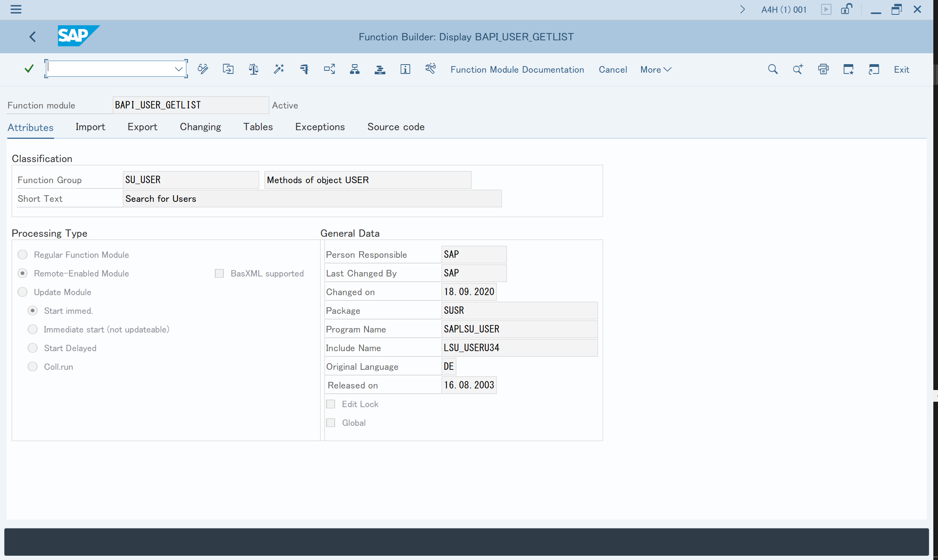Click the information 'i' toolbar icon
The width and height of the screenshot is (938, 560).
[405, 69]
